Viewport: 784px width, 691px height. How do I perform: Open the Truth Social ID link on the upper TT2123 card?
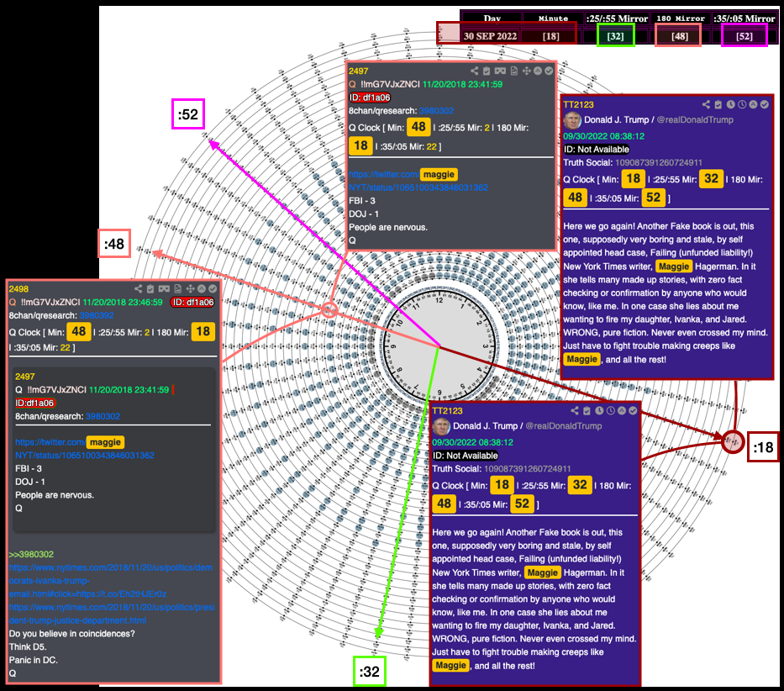[659, 162]
